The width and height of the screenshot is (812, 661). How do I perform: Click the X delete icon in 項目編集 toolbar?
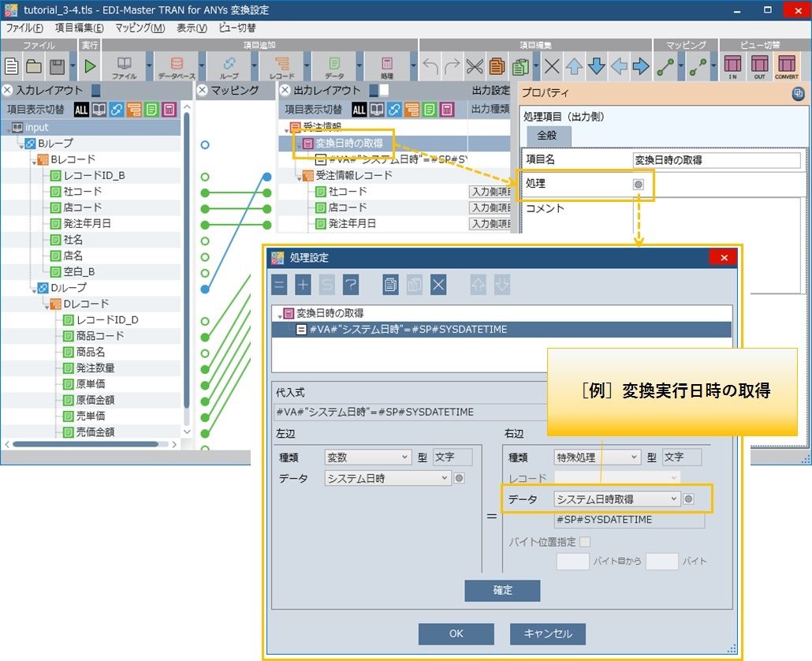coord(553,66)
